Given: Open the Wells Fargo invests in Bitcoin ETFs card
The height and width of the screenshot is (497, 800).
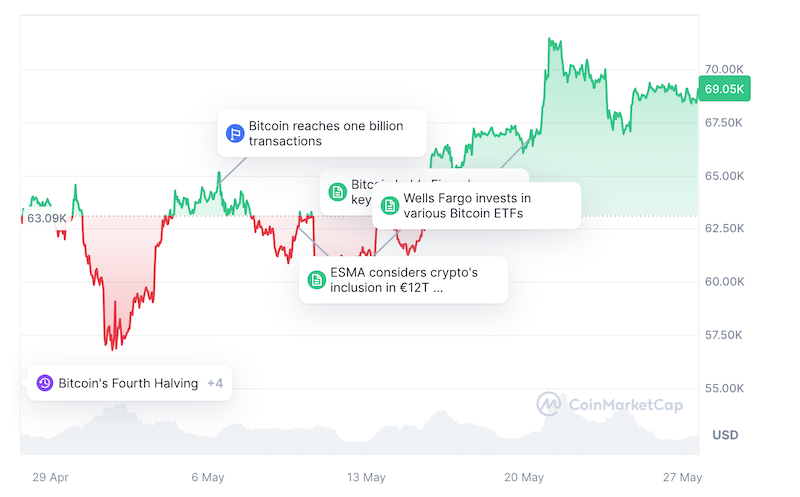Looking at the screenshot, I should click(477, 206).
